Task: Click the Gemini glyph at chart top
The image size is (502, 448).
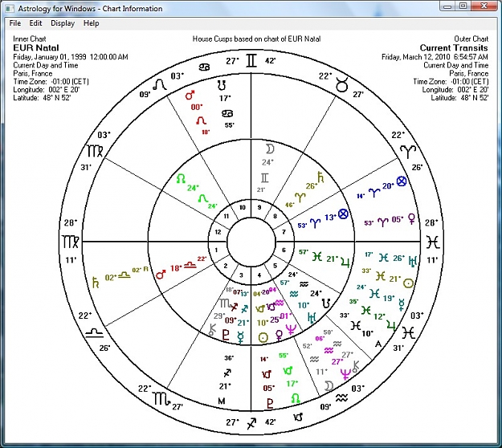Action: pyautogui.click(x=251, y=61)
